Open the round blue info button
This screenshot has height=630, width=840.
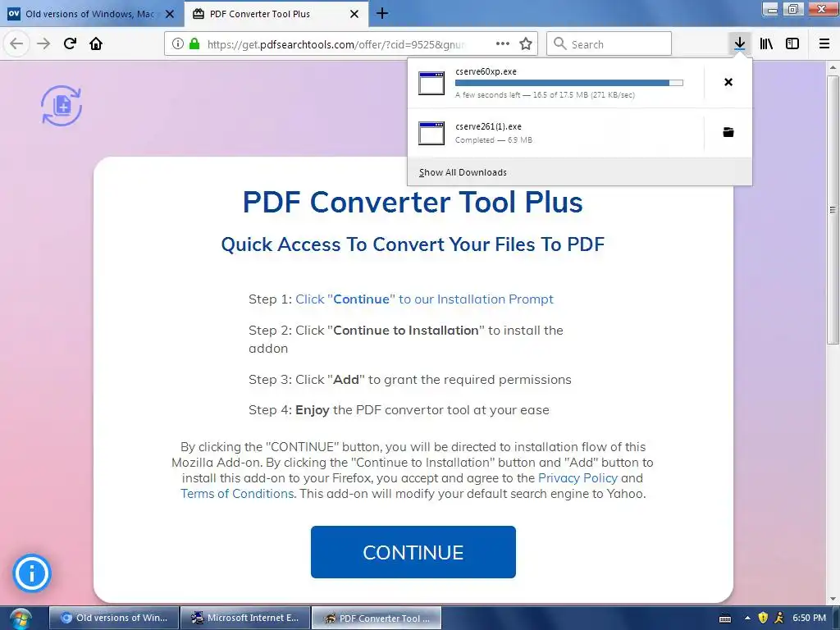(x=32, y=573)
